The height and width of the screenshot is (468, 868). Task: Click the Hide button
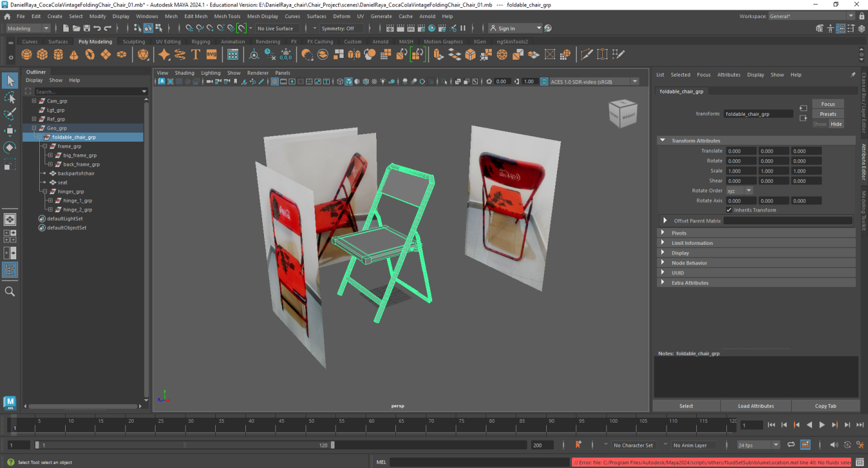click(x=836, y=124)
